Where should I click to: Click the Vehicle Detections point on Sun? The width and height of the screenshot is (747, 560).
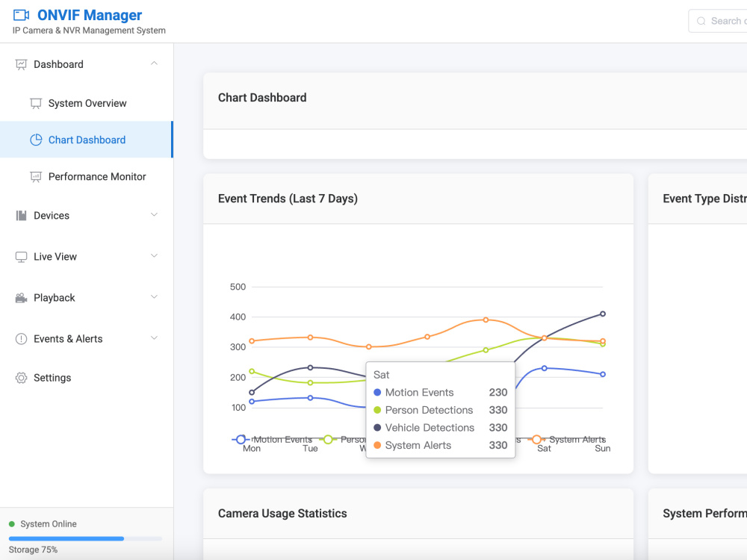coord(603,314)
